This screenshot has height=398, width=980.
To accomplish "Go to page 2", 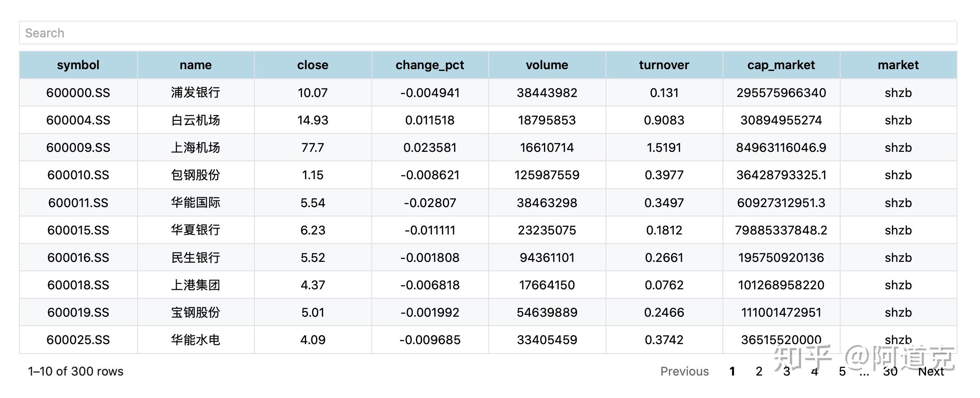I will pos(759,371).
